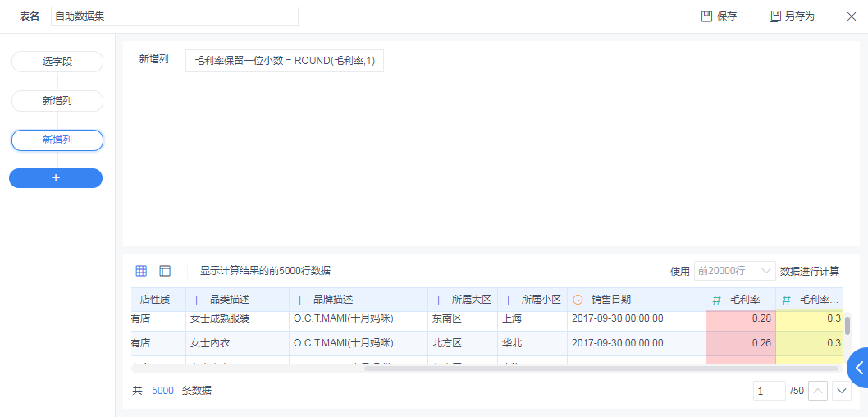Click the 东南区 cell
Viewport: 868px width, 417px height.
(x=463, y=318)
